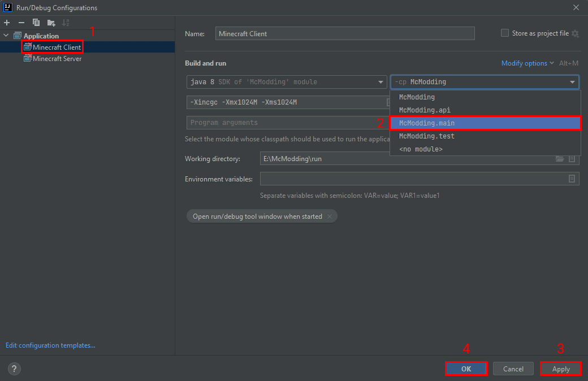Select McModding.main from the module list

coord(485,123)
